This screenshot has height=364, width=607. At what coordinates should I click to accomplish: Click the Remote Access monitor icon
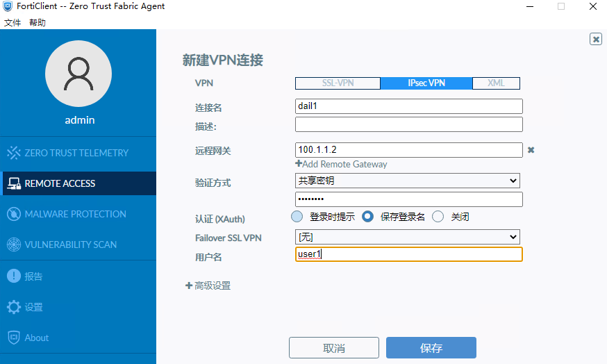point(13,183)
